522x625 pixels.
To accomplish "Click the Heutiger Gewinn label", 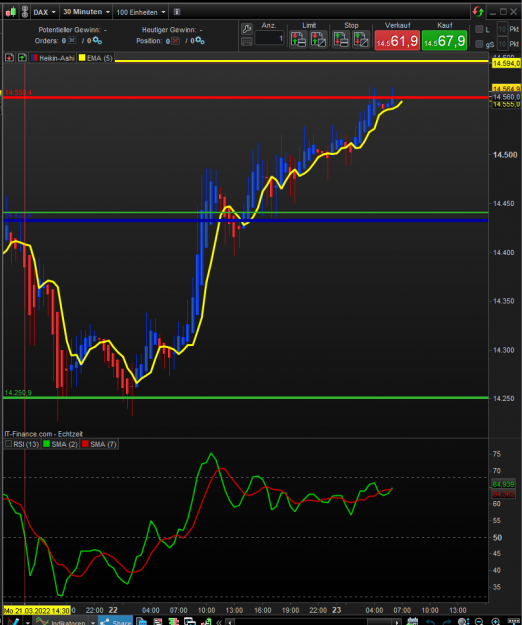I will [x=169, y=30].
